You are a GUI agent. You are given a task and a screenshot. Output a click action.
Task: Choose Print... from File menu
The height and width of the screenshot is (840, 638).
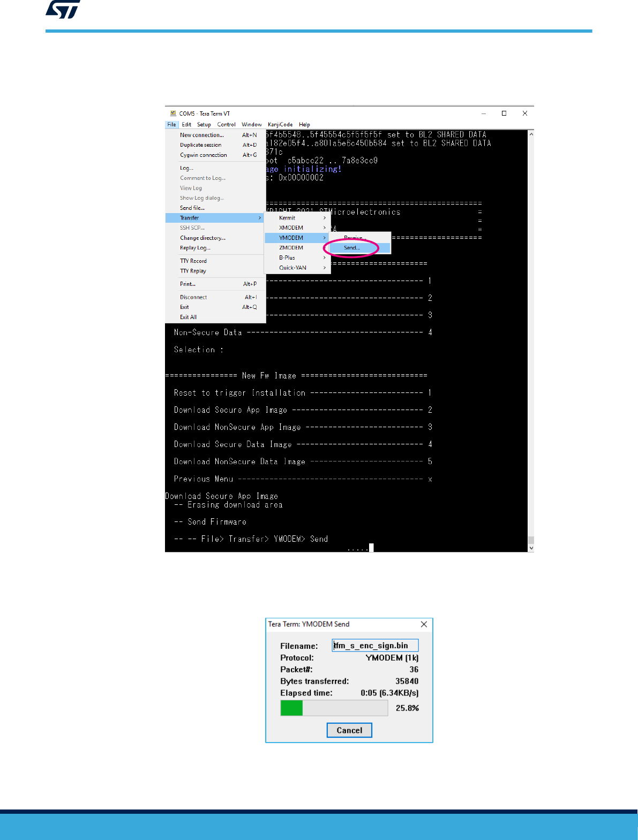tap(216, 284)
